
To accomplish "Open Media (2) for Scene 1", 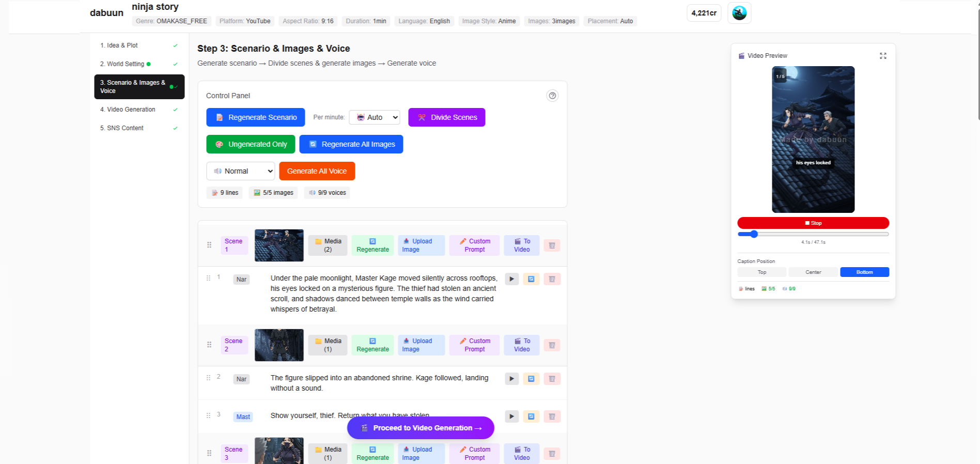I will coord(328,245).
